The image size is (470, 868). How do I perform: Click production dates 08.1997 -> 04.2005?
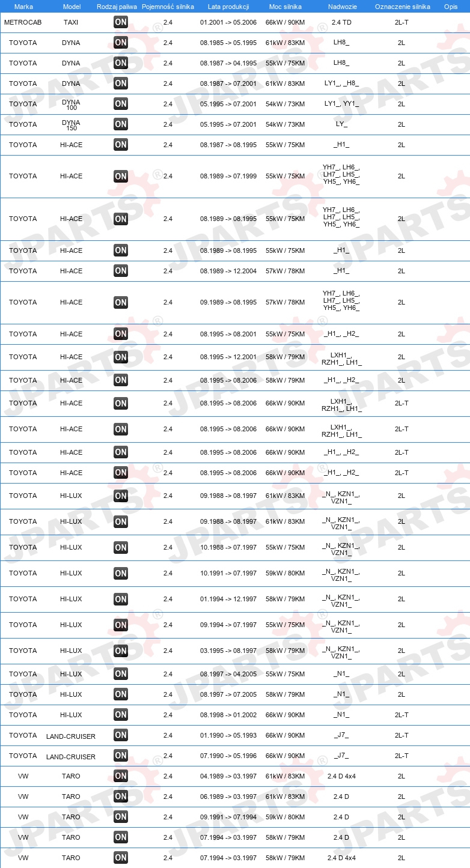[x=228, y=674]
